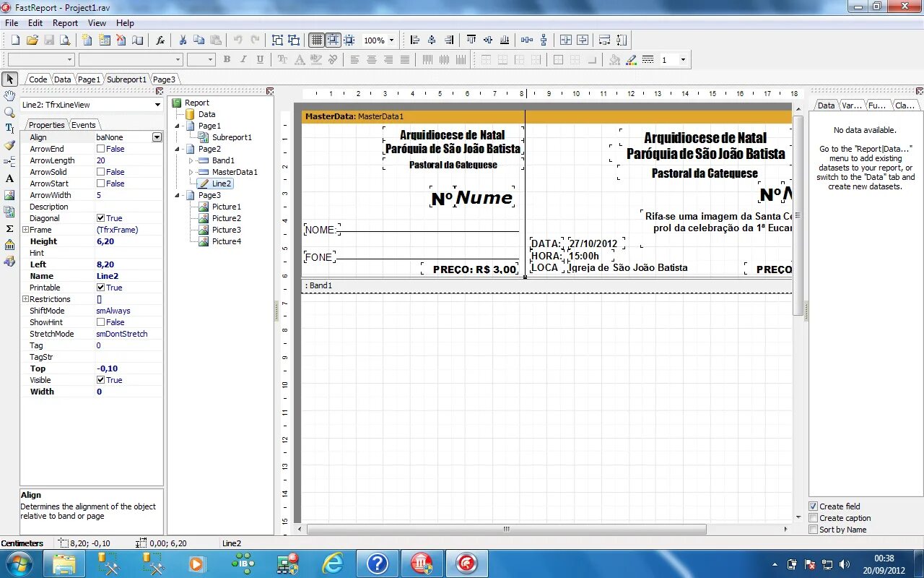The width and height of the screenshot is (924, 578).
Task: Select the Subreport object tool
Action: (9, 212)
